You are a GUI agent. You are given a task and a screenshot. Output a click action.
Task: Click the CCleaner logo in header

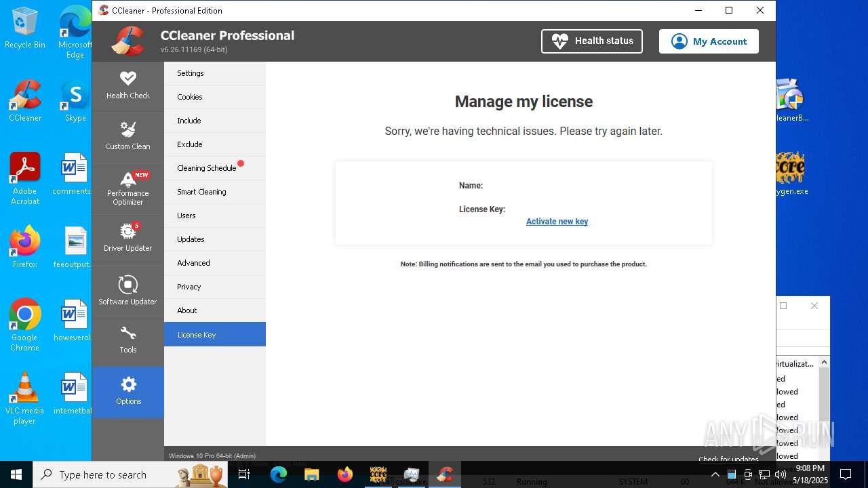coord(128,41)
